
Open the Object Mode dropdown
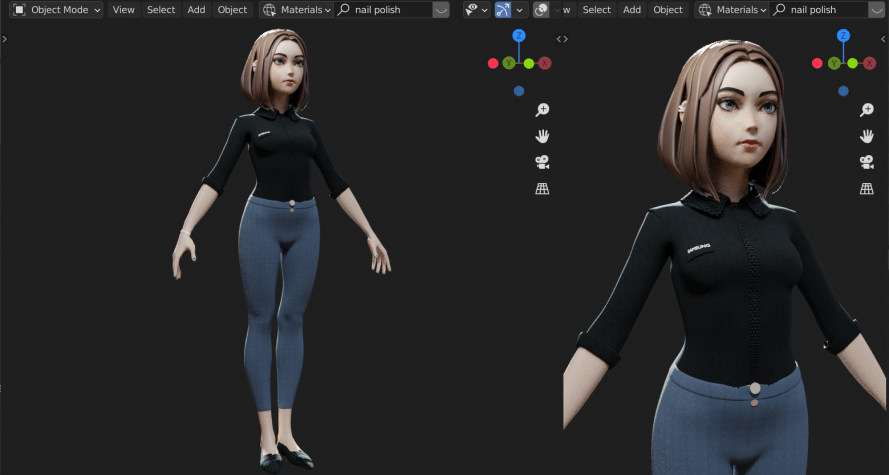click(57, 10)
